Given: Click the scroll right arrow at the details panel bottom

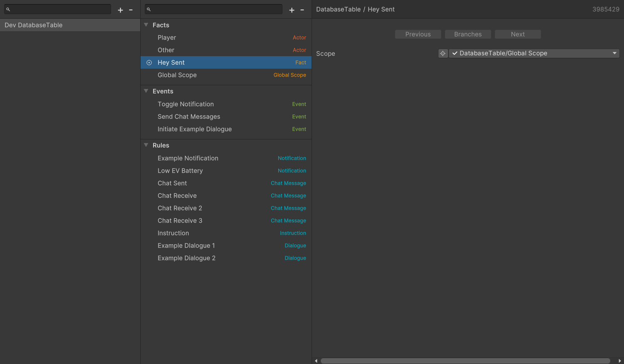Looking at the screenshot, I should 620,361.
